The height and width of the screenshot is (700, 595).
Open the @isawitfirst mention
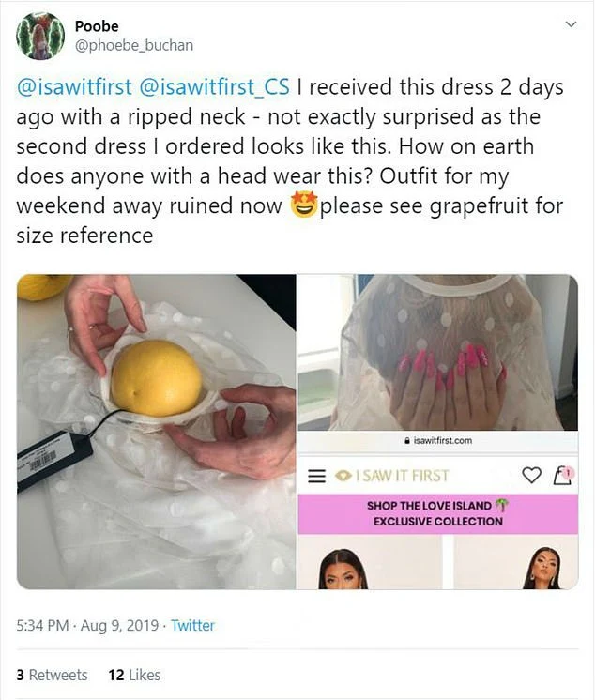point(74,86)
